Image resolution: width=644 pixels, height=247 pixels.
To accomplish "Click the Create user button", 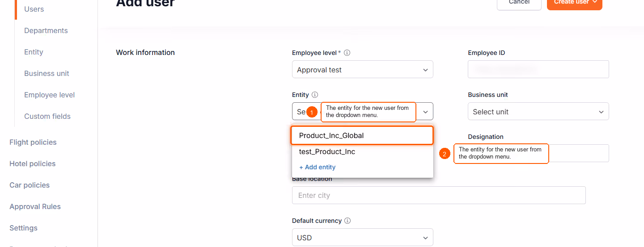I will tap(575, 4).
